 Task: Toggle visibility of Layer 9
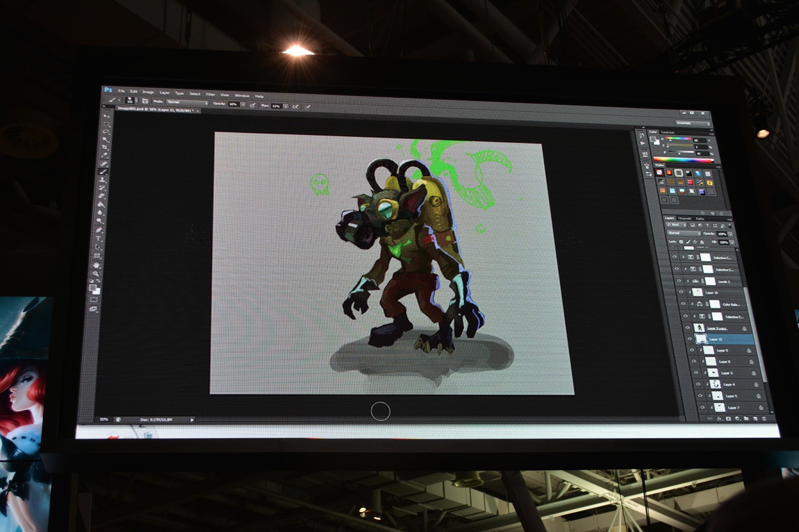click(692, 350)
